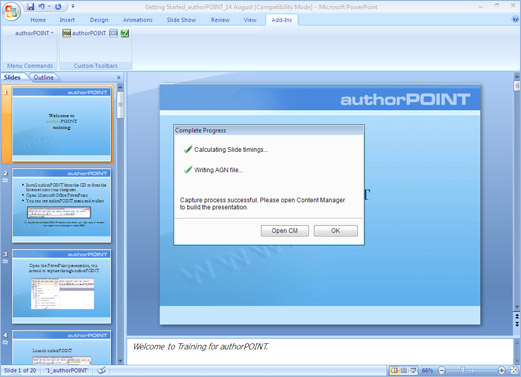Customize the Quick Access Toolbar dropdown
This screenshot has width=521, height=377.
coord(73,6)
